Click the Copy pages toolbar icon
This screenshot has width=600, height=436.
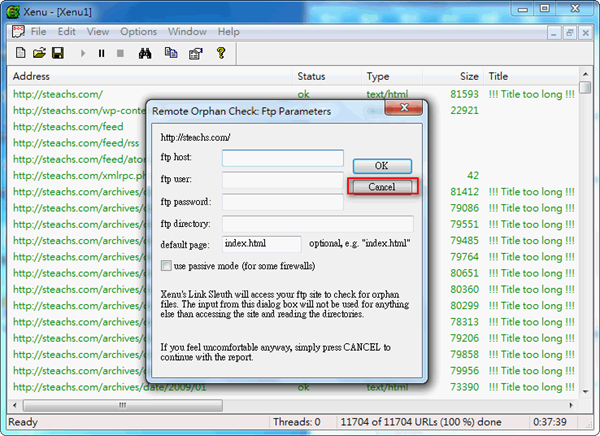(x=171, y=53)
